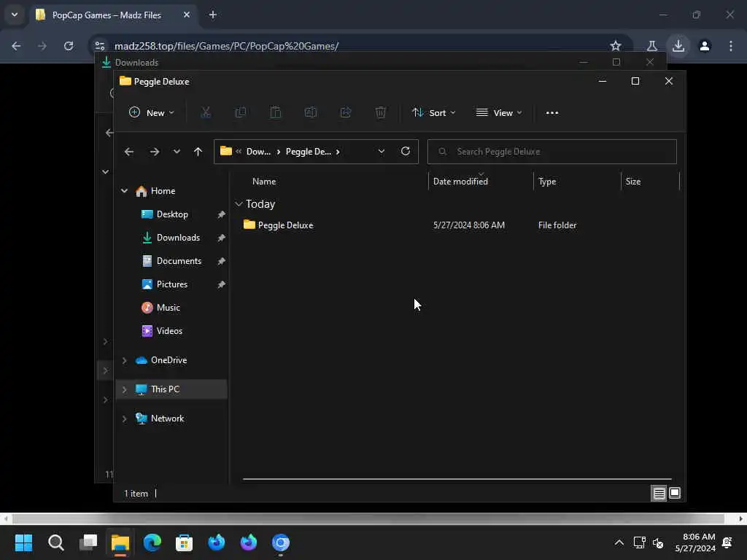This screenshot has height=560, width=747.
Task: Click the Rename icon in toolbar
Action: [311, 113]
